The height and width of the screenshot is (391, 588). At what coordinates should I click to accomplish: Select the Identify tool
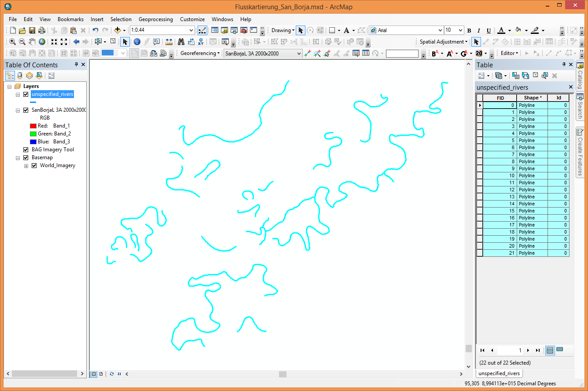137,41
